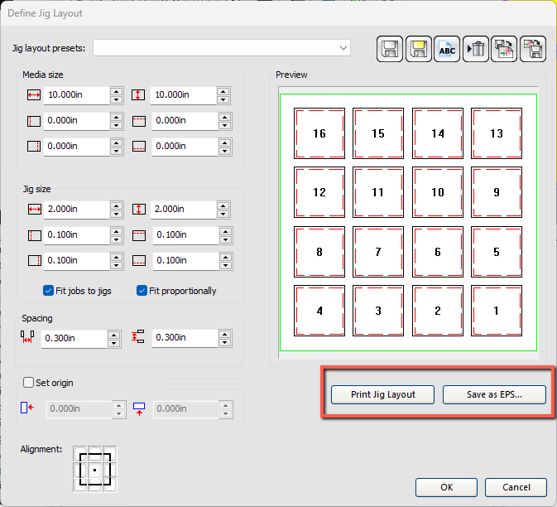The width and height of the screenshot is (557, 507).
Task: Increase media width with up arrow
Action: tap(117, 91)
